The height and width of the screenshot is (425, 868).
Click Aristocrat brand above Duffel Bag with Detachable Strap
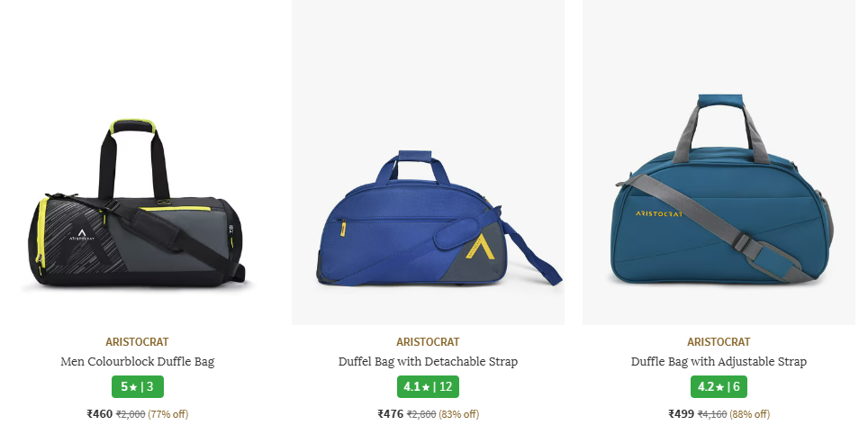point(428,342)
